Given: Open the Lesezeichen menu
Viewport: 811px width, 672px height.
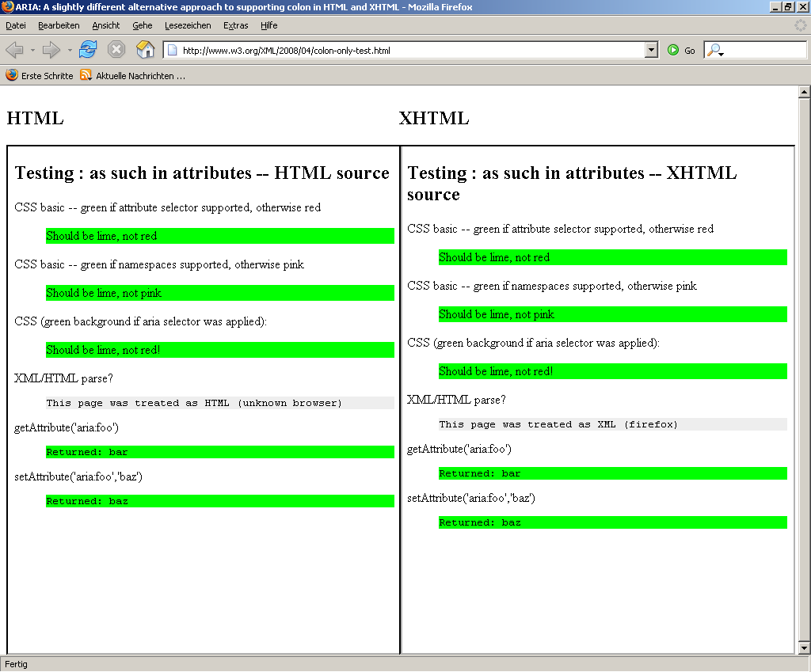Looking at the screenshot, I should click(188, 25).
